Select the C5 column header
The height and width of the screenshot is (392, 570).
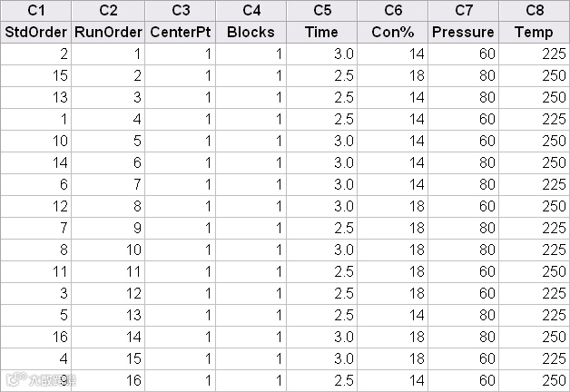pyautogui.click(x=322, y=10)
